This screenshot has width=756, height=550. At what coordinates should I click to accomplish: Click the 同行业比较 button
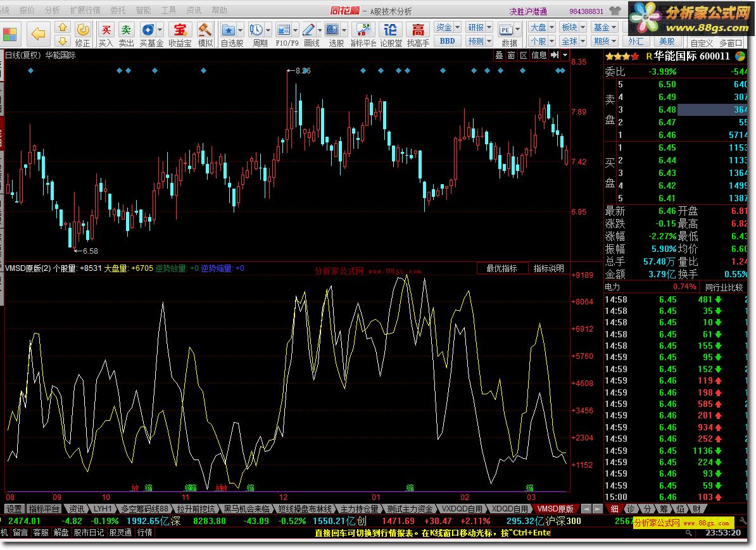(724, 287)
